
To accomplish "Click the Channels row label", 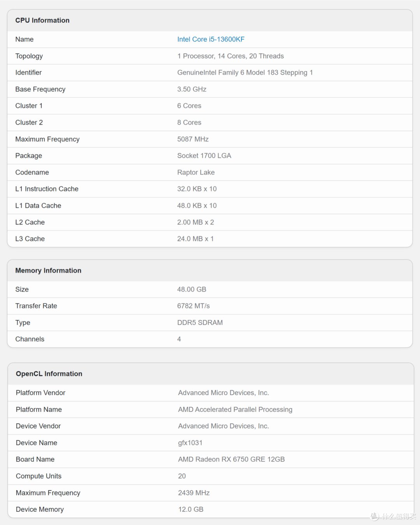I will (30, 339).
